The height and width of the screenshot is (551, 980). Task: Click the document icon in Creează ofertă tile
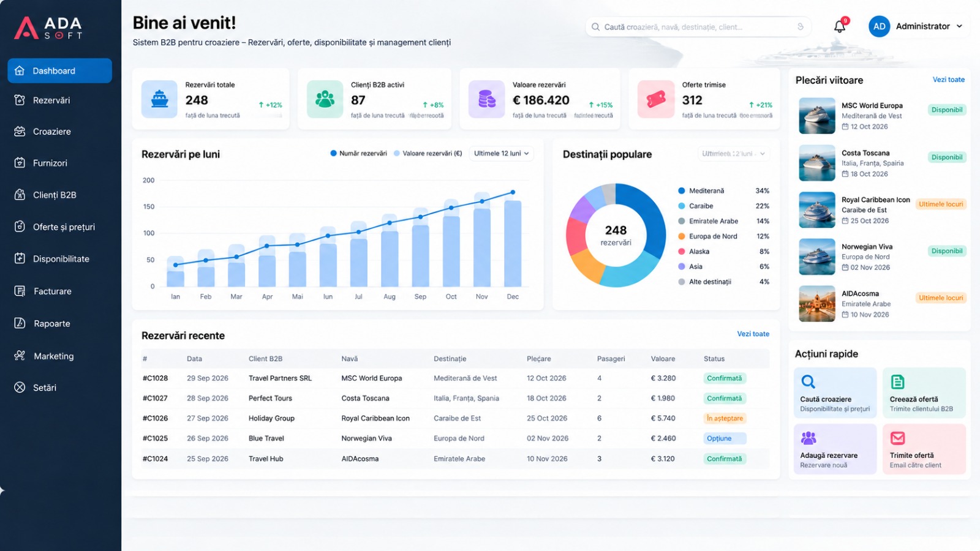point(897,382)
